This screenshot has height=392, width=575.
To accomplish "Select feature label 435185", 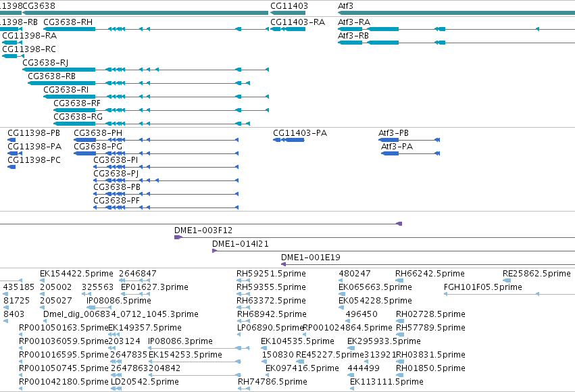I will pyautogui.click(x=19, y=287).
